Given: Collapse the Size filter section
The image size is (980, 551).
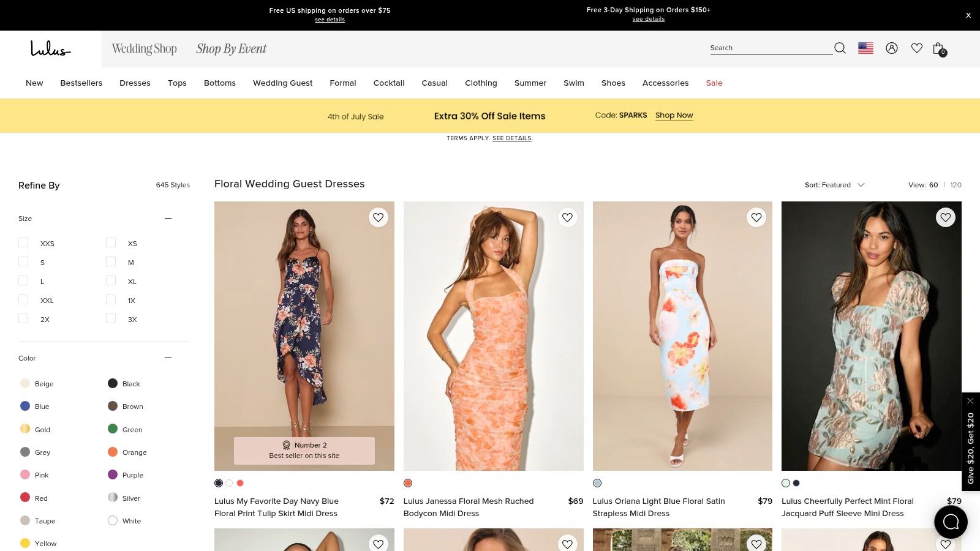Looking at the screenshot, I should (168, 218).
